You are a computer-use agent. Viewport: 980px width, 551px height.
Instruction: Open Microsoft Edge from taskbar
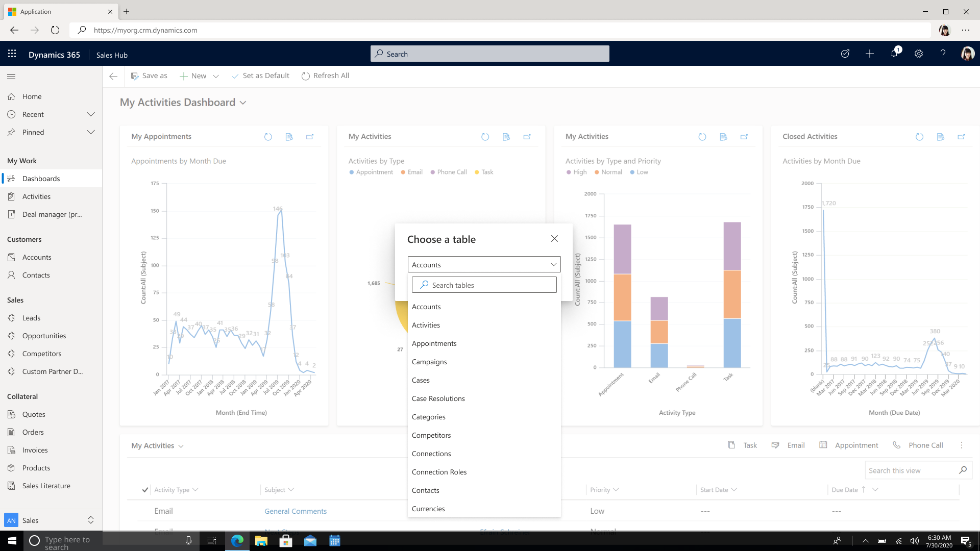[237, 541]
